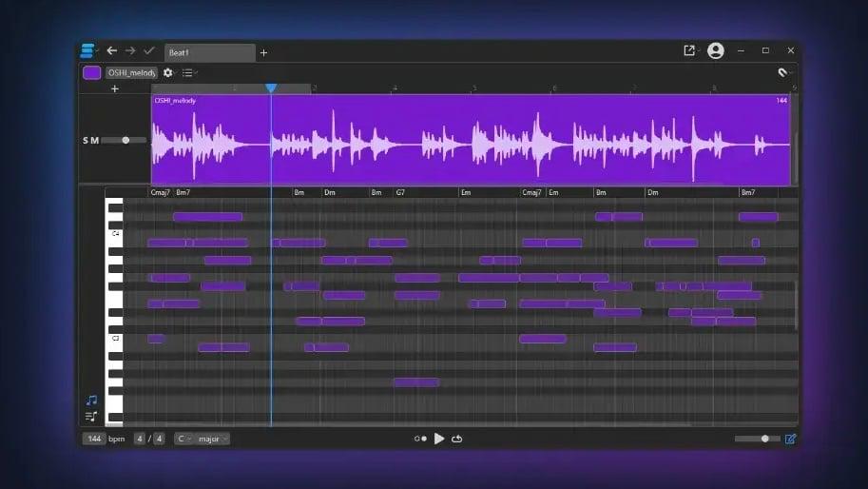The height and width of the screenshot is (489, 868).
Task: Select the Cmaj7 chord at the start
Action: coord(160,193)
